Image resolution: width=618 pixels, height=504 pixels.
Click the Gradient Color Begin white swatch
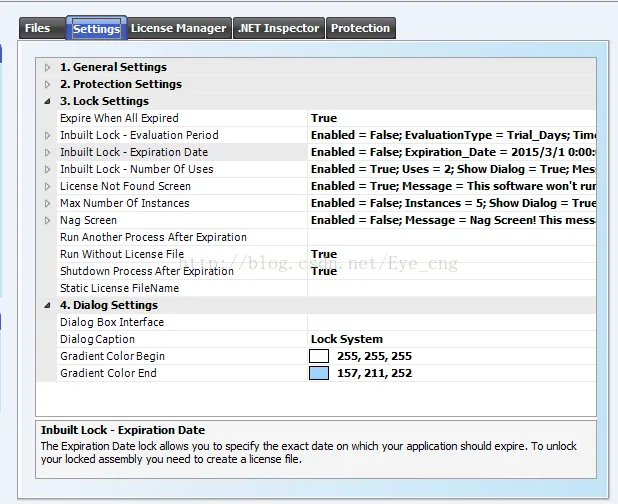click(x=319, y=356)
